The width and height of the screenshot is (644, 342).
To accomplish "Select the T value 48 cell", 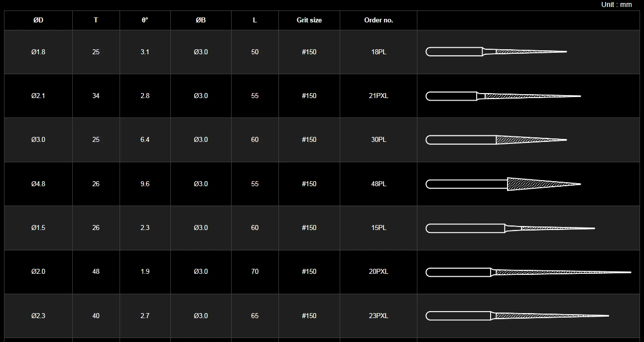I will click(96, 271).
